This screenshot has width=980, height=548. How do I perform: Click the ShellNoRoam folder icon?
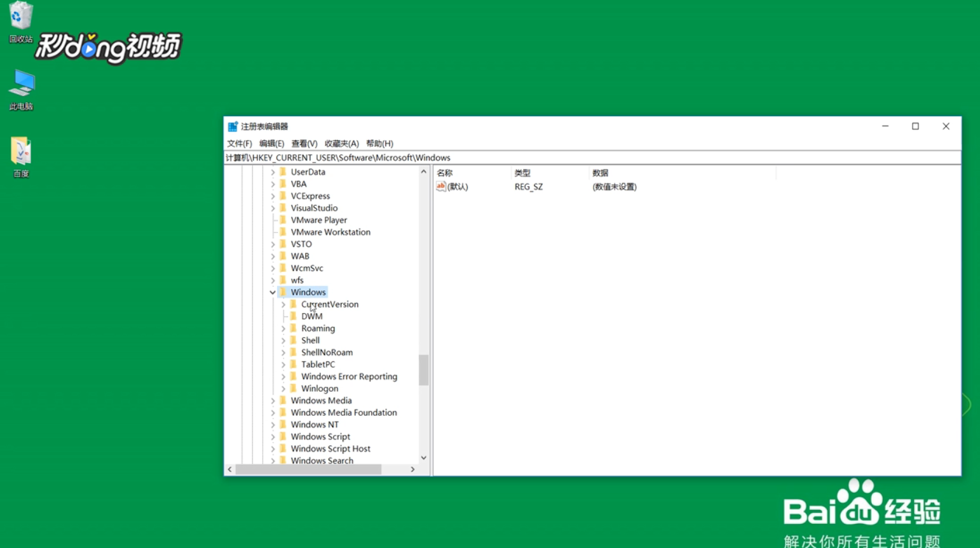coord(294,352)
